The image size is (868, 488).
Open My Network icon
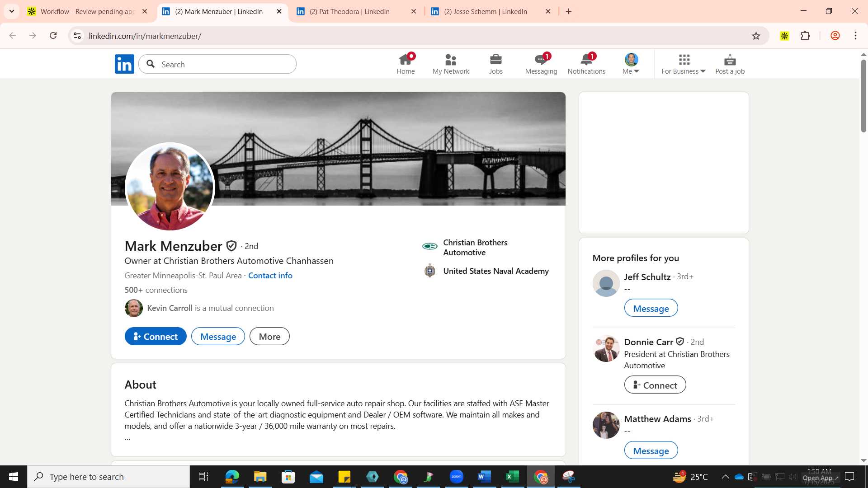click(451, 64)
